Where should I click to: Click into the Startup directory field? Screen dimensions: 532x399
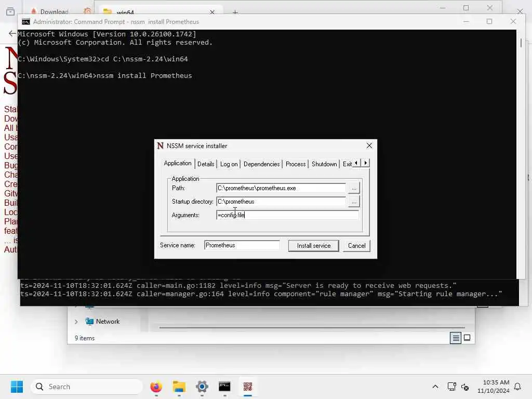[281, 202]
